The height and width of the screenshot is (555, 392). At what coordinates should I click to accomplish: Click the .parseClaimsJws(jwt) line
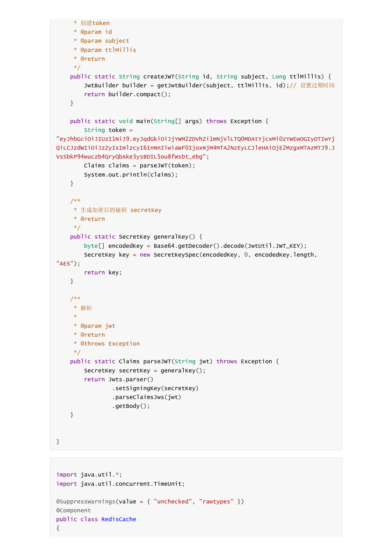[x=146, y=397]
